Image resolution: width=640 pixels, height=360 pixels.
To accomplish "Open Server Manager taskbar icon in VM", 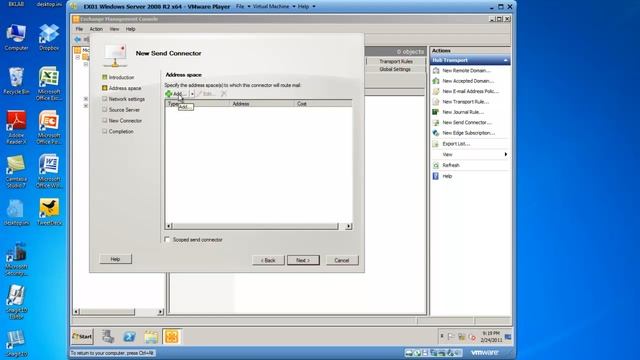I will click(108, 337).
